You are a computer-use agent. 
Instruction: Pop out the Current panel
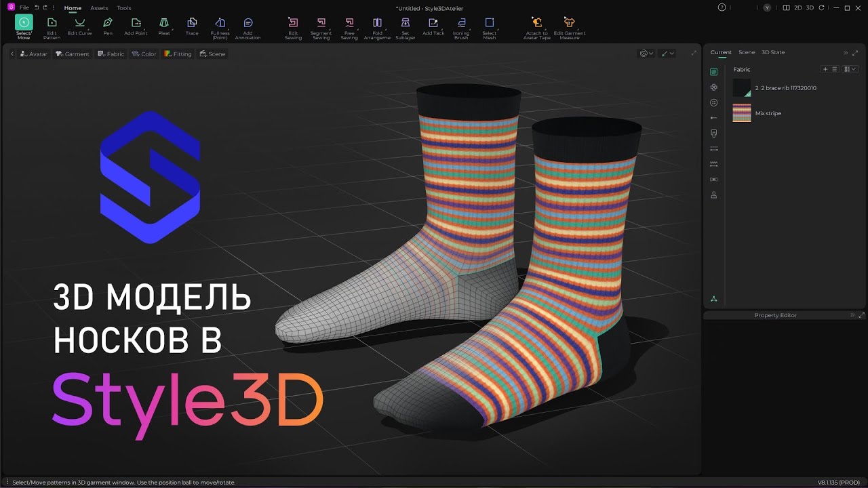tap(855, 52)
